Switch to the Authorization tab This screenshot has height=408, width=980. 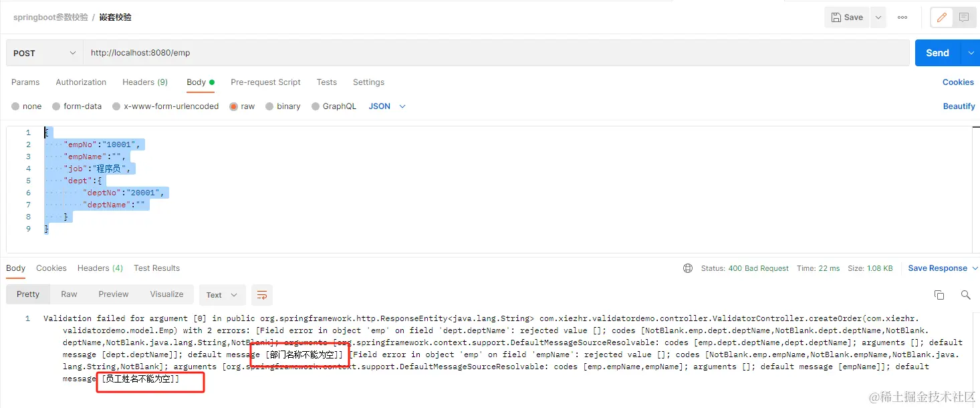[x=81, y=82]
